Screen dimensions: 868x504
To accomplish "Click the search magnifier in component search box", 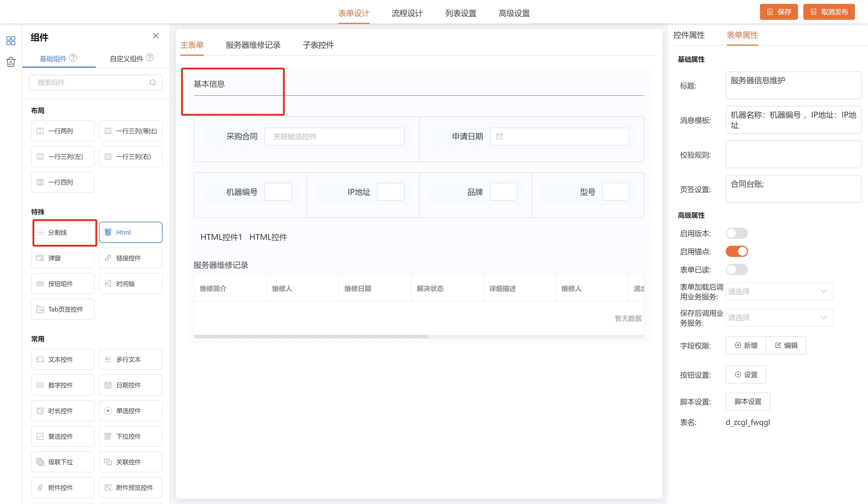I will point(153,82).
